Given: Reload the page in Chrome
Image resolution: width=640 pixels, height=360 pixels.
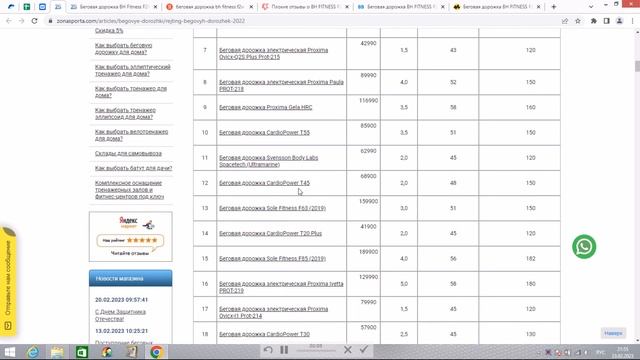Looking at the screenshot, I should pyautogui.click(x=35, y=21).
